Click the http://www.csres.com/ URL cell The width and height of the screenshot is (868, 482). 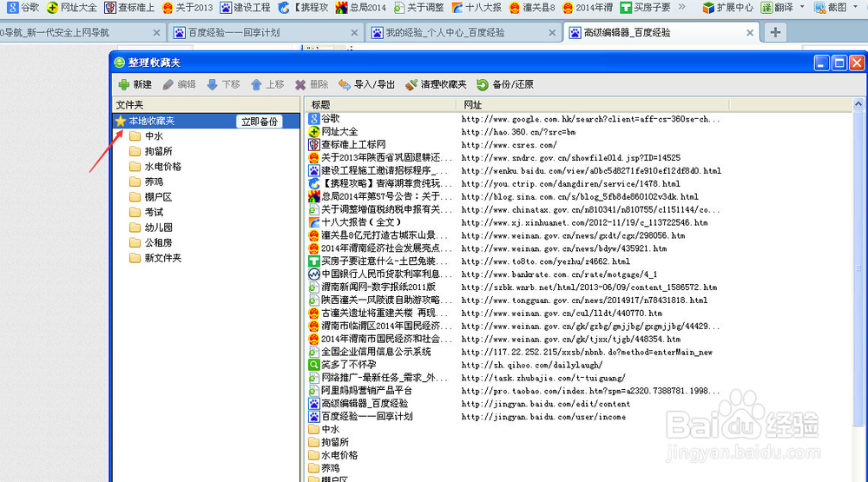(x=510, y=145)
